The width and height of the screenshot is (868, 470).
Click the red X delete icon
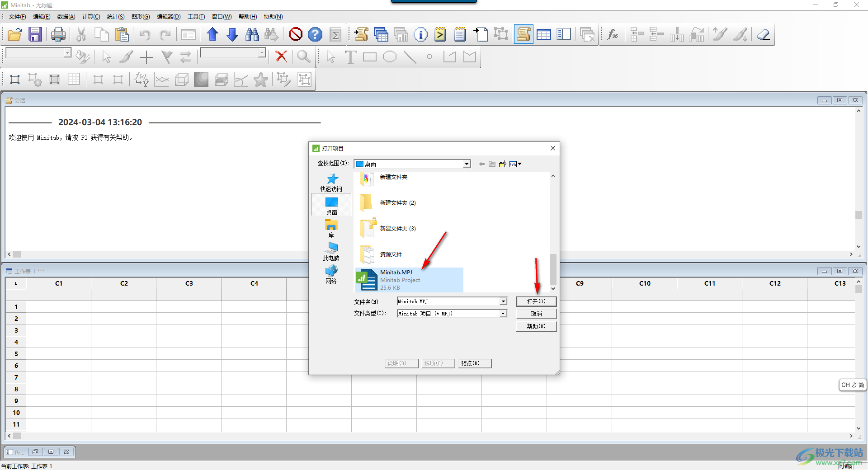[281, 56]
